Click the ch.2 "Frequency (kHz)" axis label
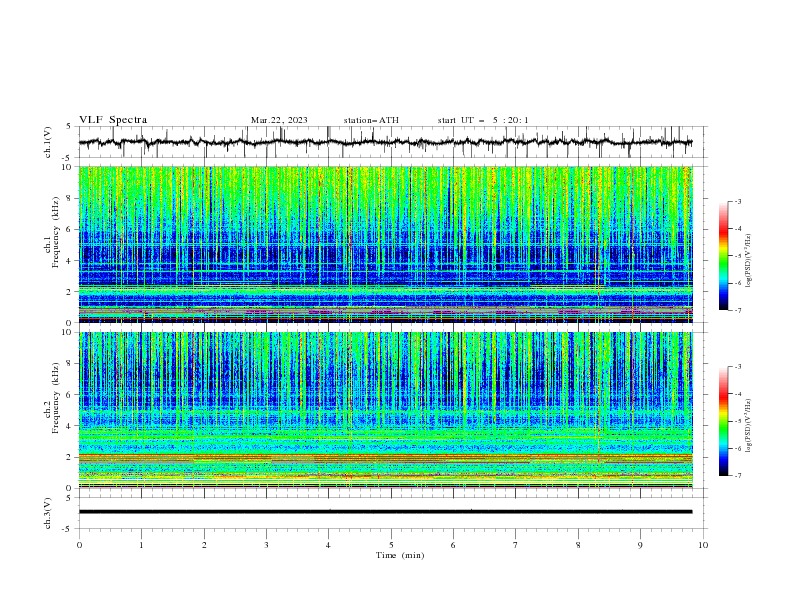 tap(55, 398)
